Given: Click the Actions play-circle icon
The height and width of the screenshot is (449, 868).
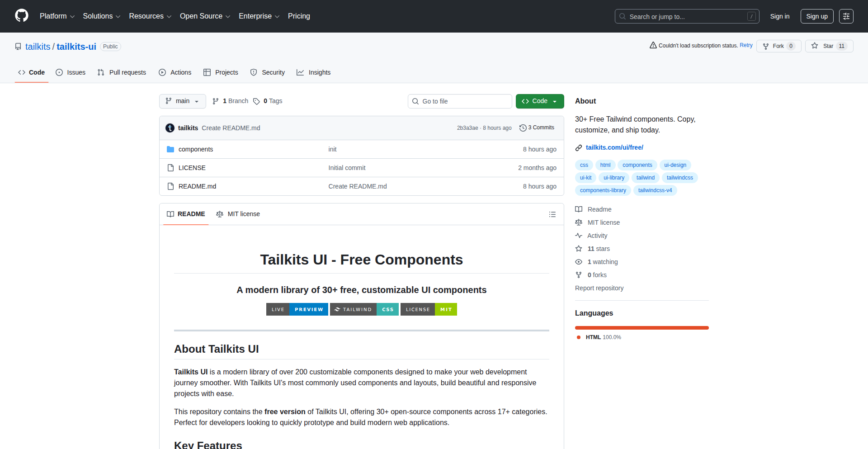Looking at the screenshot, I should 162,72.
